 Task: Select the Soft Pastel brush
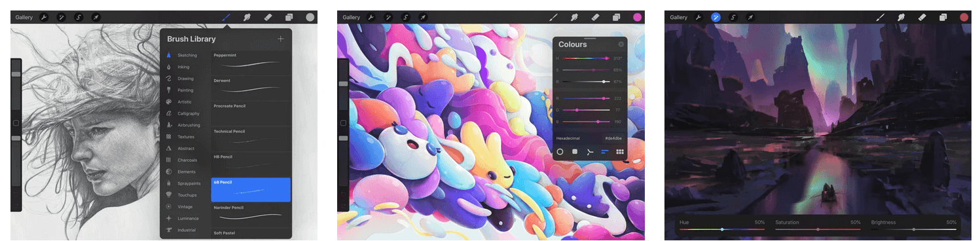coord(251,233)
